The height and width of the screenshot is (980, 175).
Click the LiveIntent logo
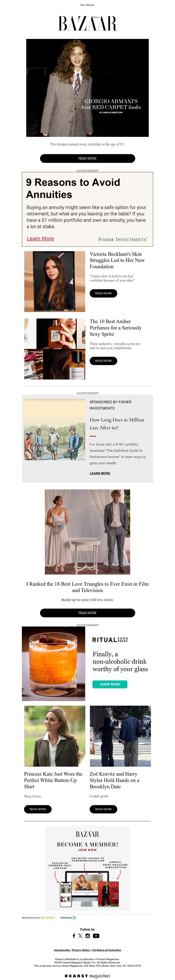point(47,918)
